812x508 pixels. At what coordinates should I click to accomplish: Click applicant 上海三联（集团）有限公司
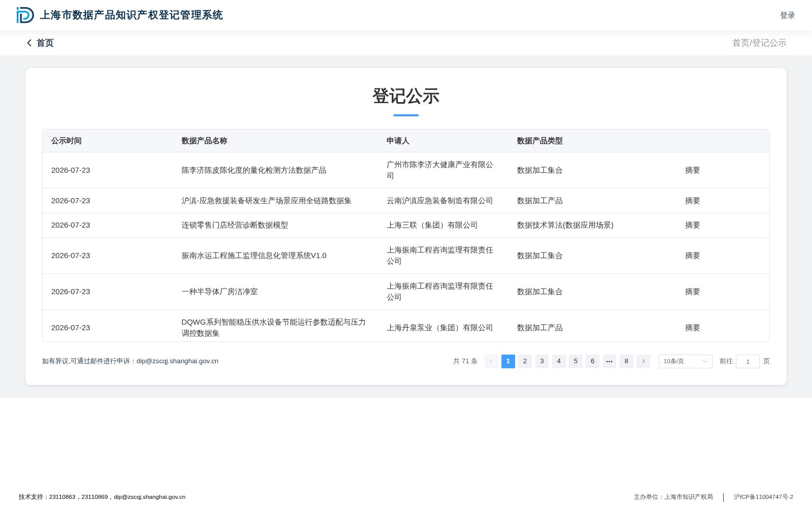tap(432, 225)
